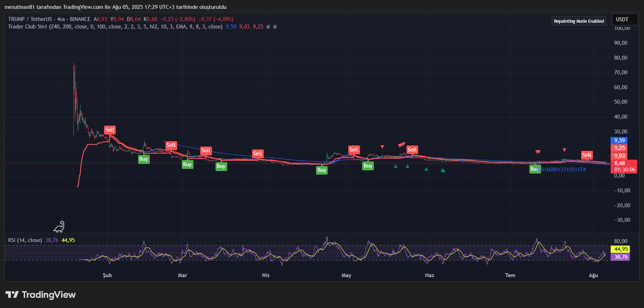Viewport: 644px width, 308px height.
Task: Select the May label on time axis
Action: (x=346, y=275)
